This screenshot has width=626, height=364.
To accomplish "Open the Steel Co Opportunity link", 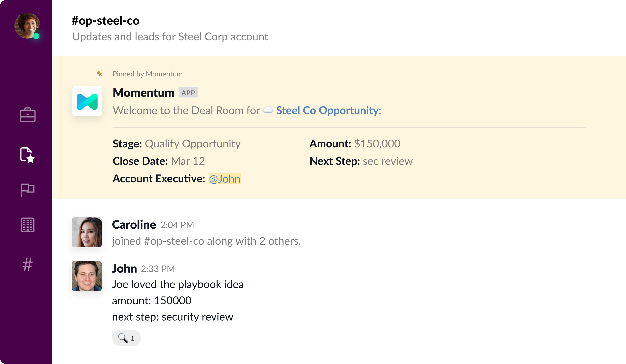I will [x=329, y=111].
